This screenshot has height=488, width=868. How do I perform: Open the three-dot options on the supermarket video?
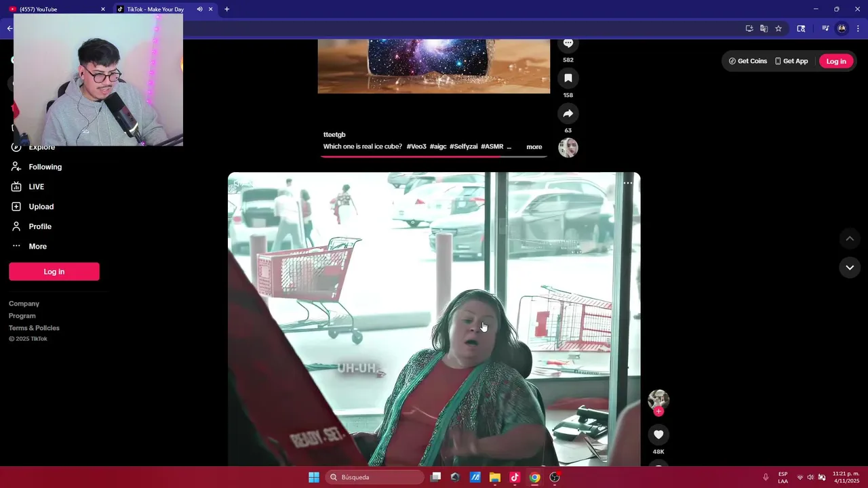click(628, 183)
